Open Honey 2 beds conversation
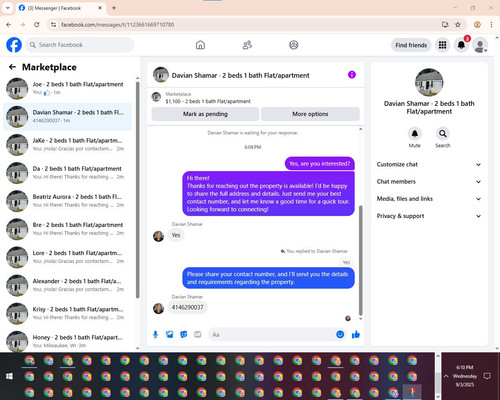This screenshot has width=500, height=400. [x=67, y=341]
